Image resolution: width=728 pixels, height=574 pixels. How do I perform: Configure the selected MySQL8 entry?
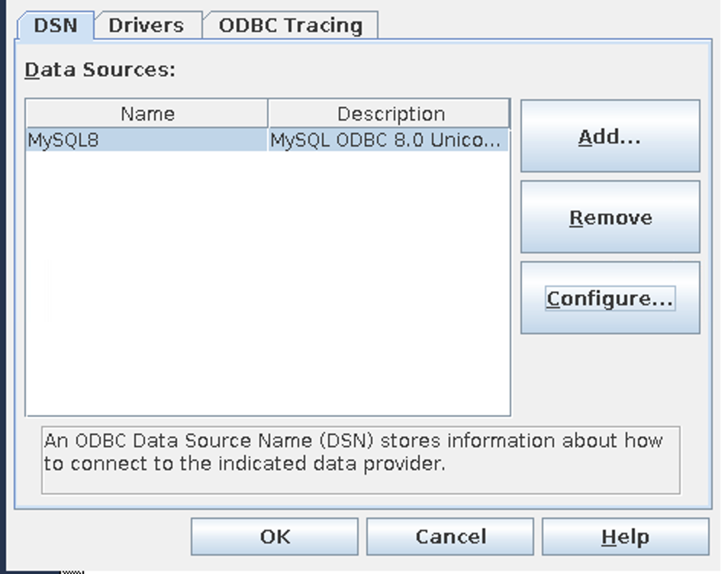coord(610,298)
